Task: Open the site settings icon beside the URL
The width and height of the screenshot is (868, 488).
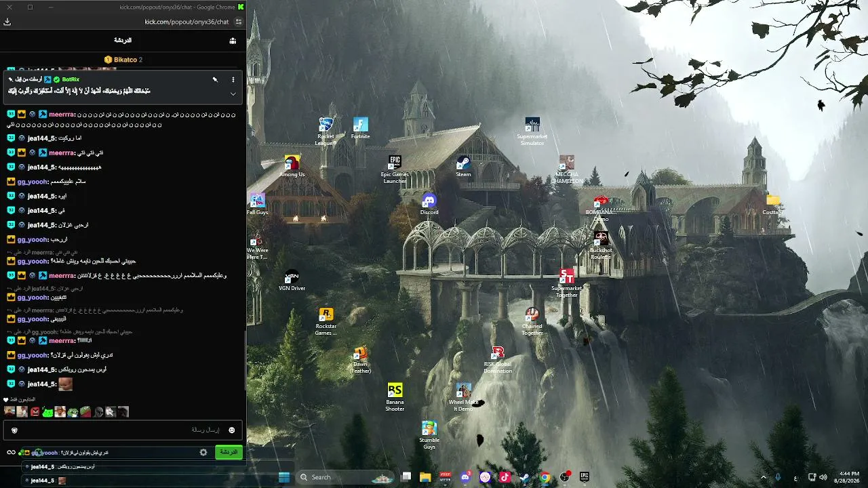Action: [239, 22]
